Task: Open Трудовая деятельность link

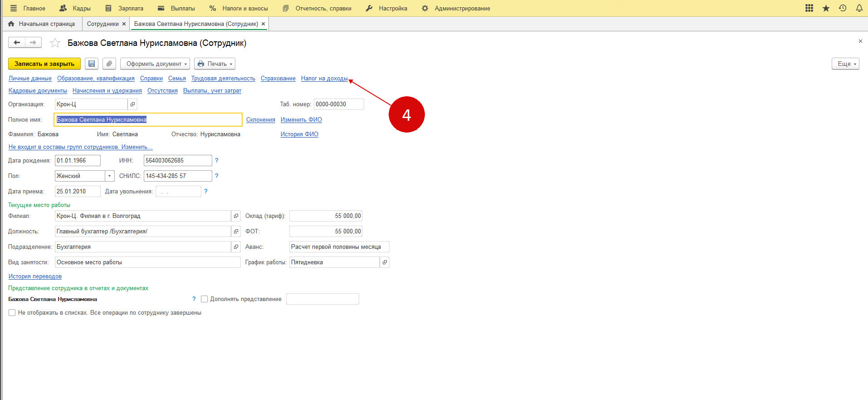Action: 223,79
